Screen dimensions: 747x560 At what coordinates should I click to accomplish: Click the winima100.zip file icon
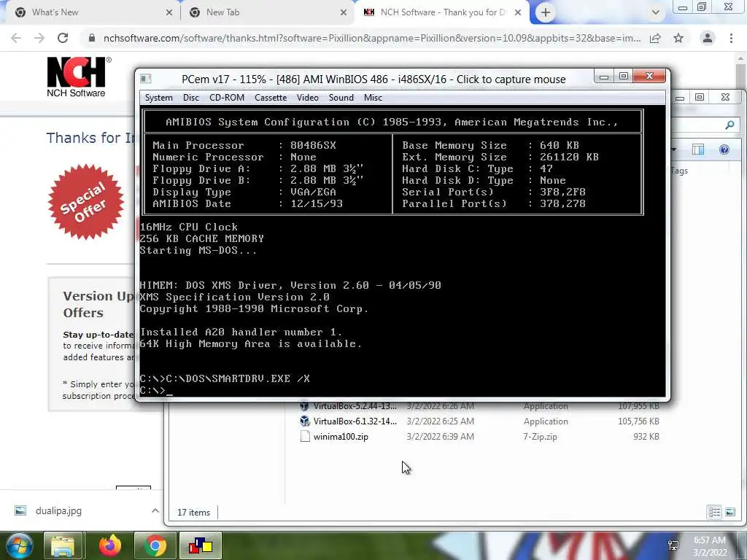(305, 437)
